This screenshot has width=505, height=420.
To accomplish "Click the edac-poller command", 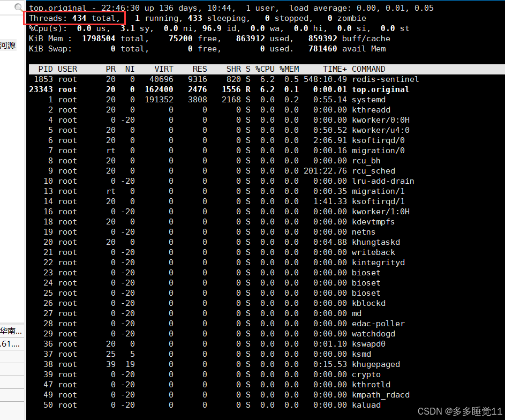I will pyautogui.click(x=378, y=324).
